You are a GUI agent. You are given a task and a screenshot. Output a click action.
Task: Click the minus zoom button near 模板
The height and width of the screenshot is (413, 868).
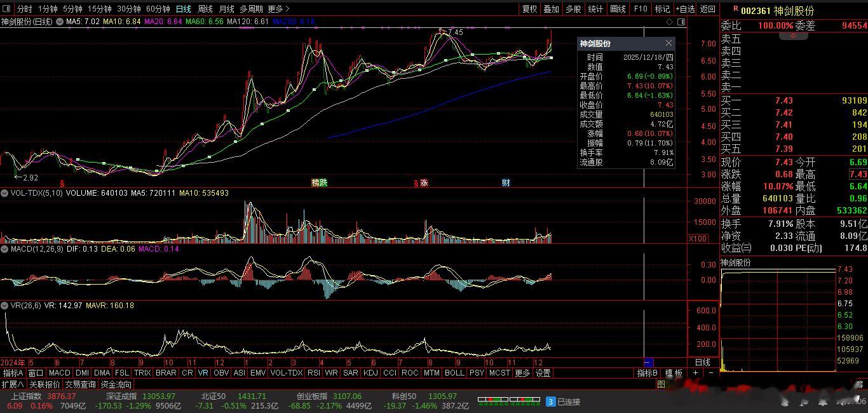[x=711, y=373]
